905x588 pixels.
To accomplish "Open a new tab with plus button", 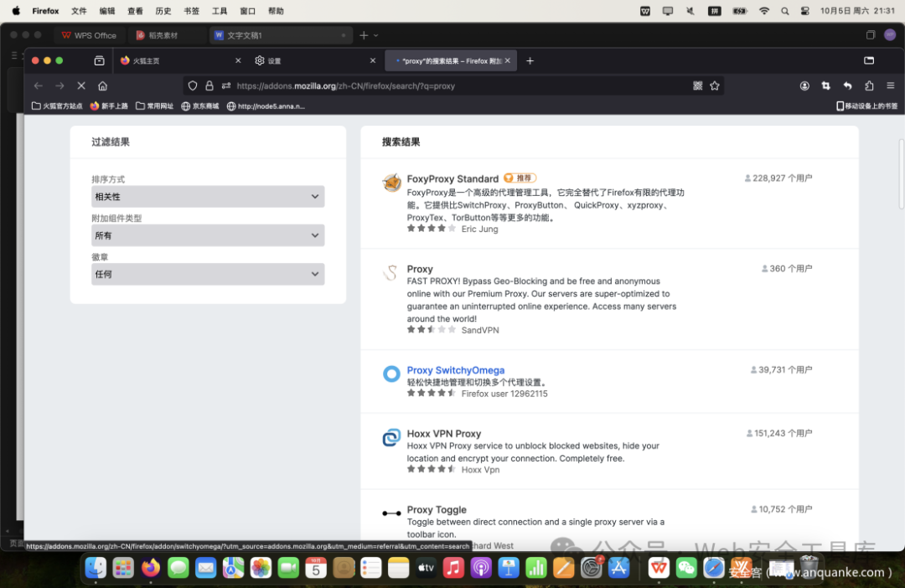I will [x=530, y=60].
